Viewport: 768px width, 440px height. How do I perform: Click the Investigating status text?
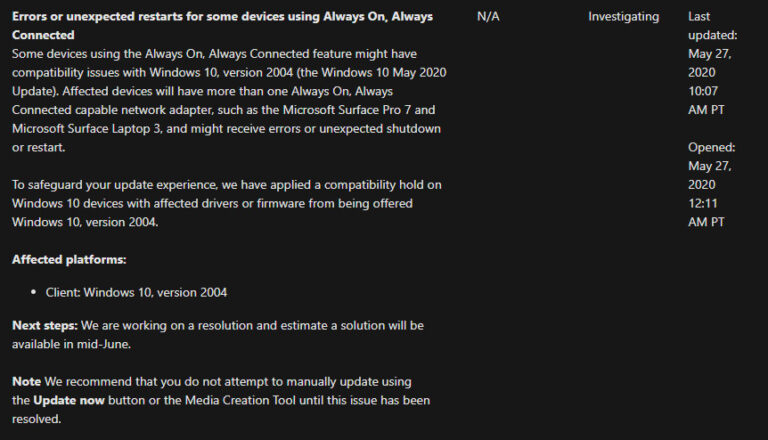(624, 17)
